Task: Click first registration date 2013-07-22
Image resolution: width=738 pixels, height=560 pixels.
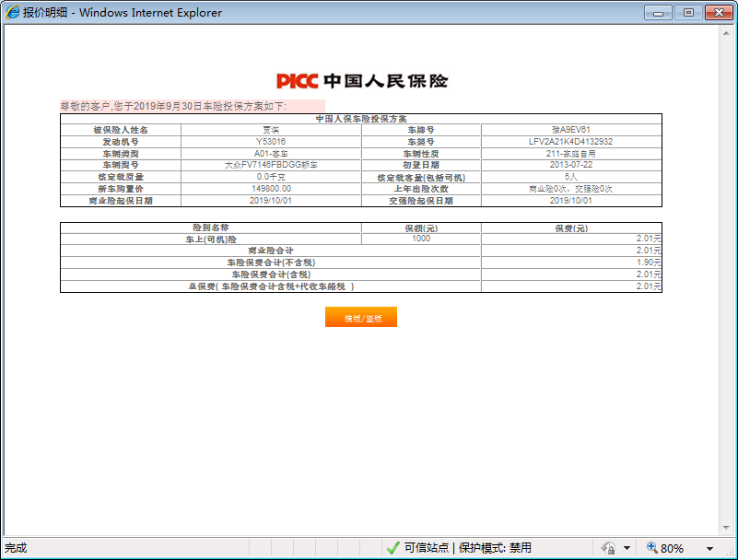Action: [x=571, y=165]
